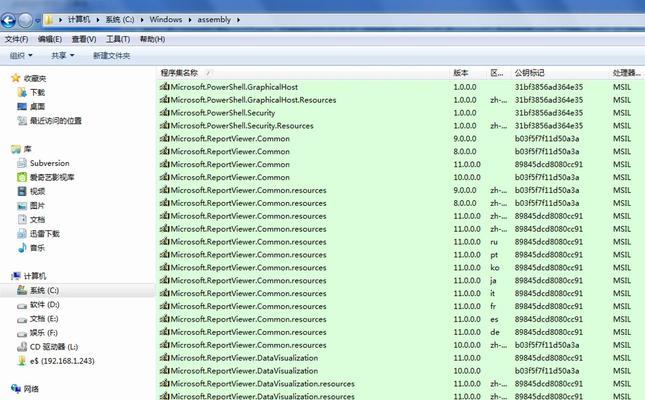Click the Back navigation arrow button
Image resolution: width=645 pixels, height=400 pixels.
8,20
